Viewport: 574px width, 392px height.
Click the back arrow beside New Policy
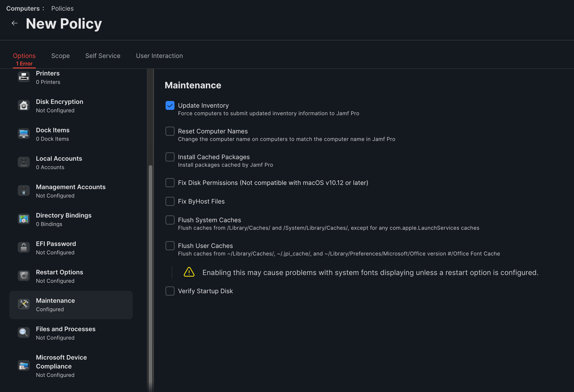pos(15,23)
